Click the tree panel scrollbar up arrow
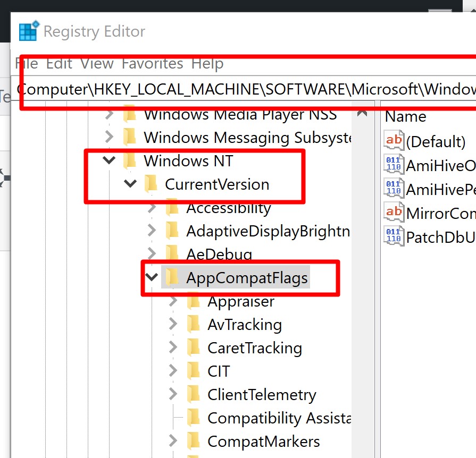Image resolution: width=476 pixels, height=458 pixels. tap(362, 113)
